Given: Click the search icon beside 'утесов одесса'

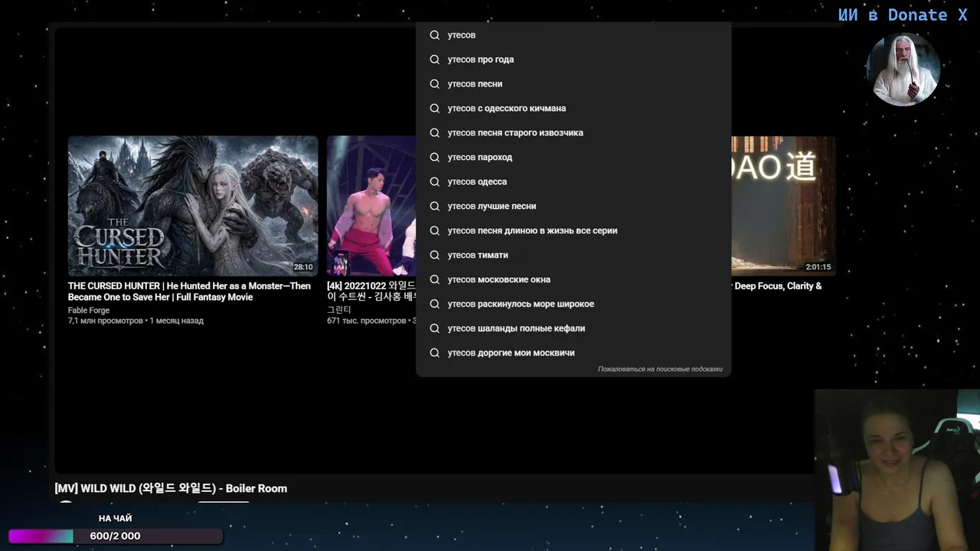Looking at the screenshot, I should (435, 182).
